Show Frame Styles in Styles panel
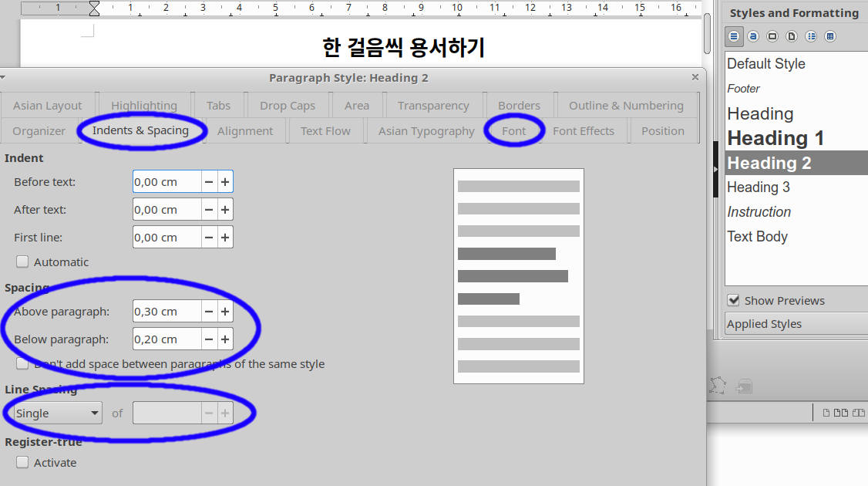Viewport: 868px width, 486px height. click(772, 36)
